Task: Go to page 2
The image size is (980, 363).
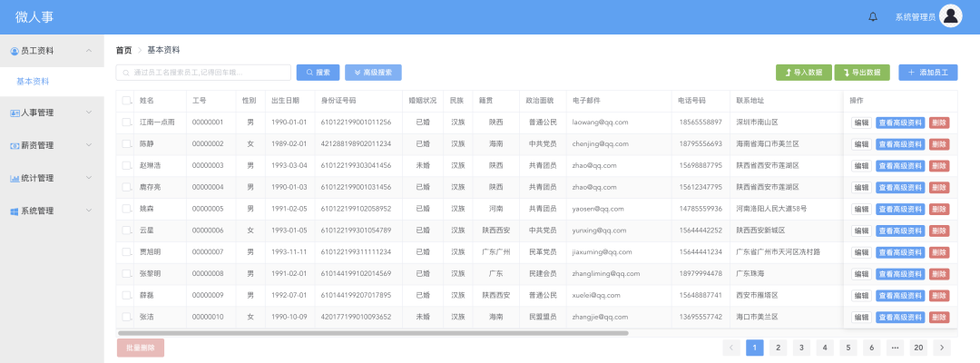Action: [779, 348]
